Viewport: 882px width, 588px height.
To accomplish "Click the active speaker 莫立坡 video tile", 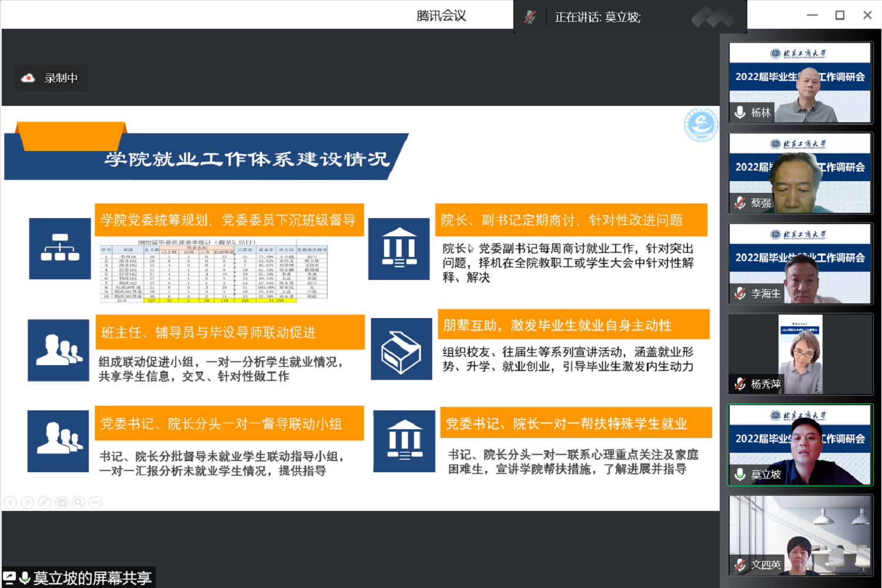I will click(x=800, y=445).
